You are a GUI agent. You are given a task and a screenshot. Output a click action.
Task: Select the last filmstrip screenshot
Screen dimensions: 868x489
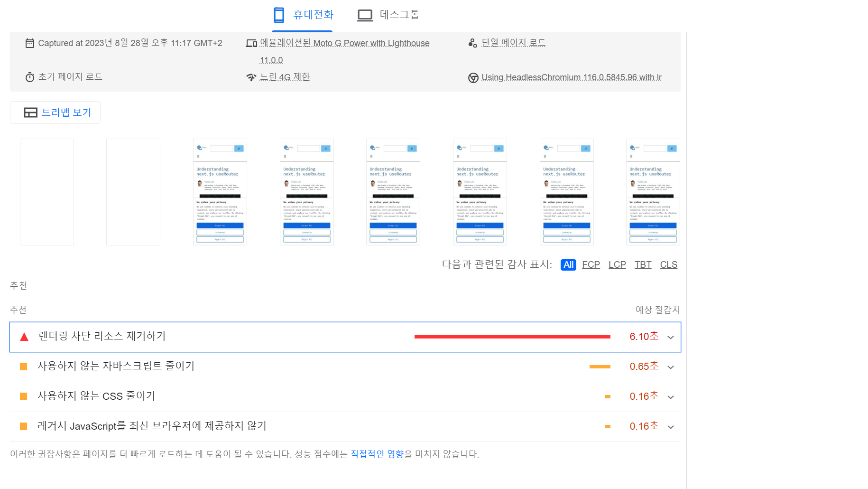[x=653, y=192]
